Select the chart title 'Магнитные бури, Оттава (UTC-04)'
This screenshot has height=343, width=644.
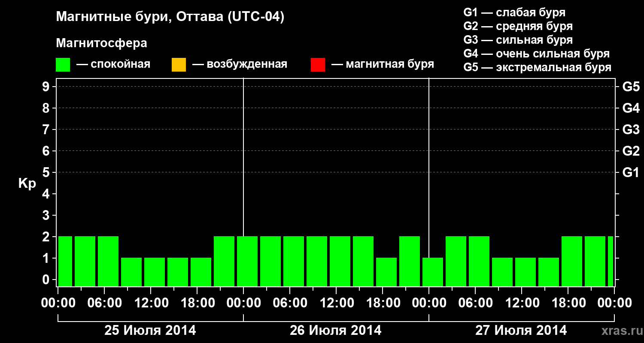170,17
